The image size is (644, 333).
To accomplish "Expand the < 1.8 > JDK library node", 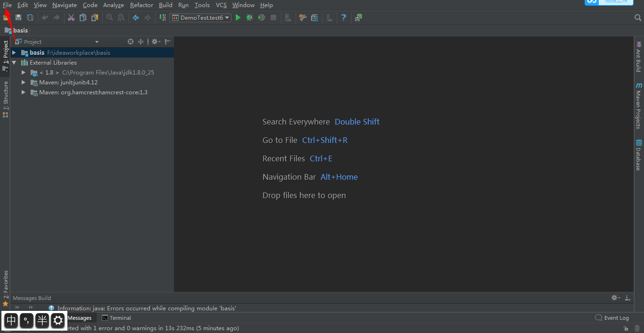I will pyautogui.click(x=24, y=72).
